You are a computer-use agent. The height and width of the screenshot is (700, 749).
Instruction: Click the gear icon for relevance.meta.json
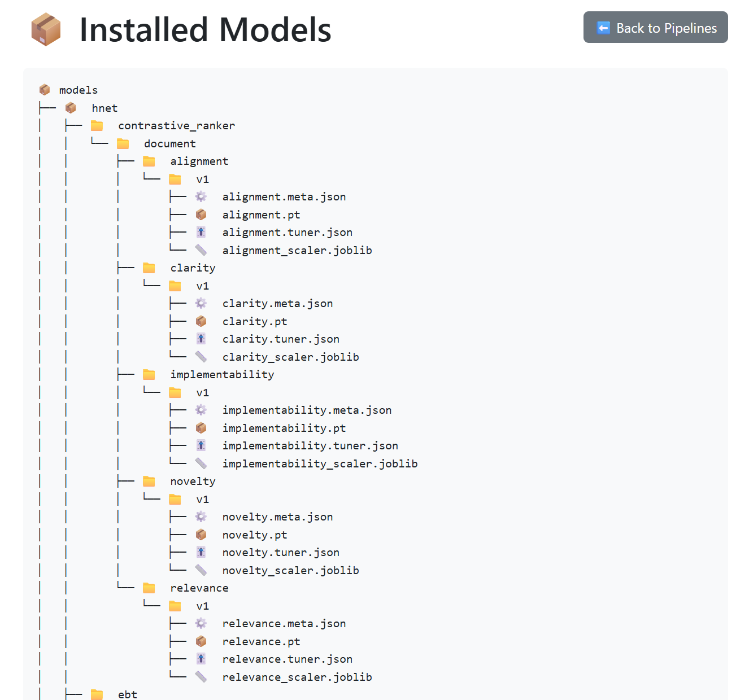click(x=201, y=623)
